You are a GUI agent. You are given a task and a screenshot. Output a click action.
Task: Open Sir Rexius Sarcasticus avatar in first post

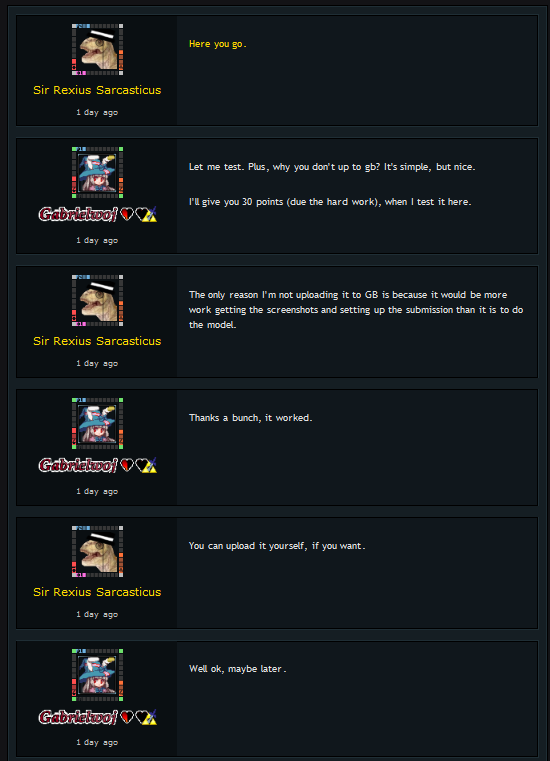coord(97,50)
